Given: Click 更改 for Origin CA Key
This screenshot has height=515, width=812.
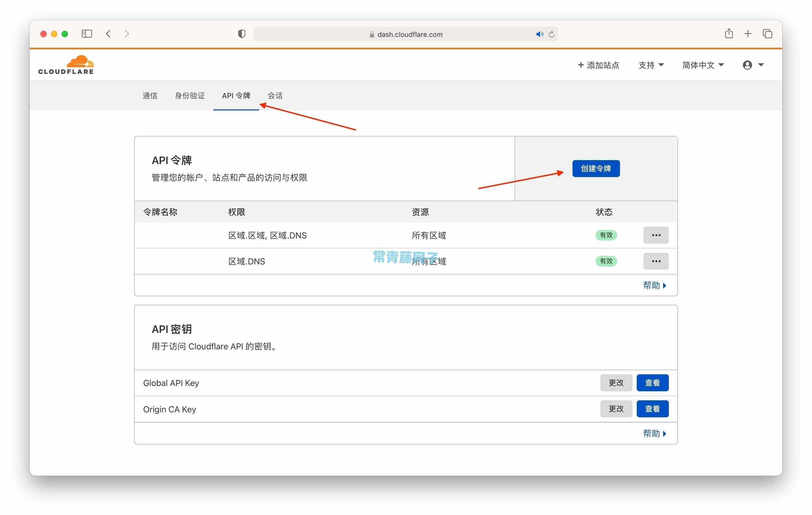Looking at the screenshot, I should pyautogui.click(x=616, y=409).
